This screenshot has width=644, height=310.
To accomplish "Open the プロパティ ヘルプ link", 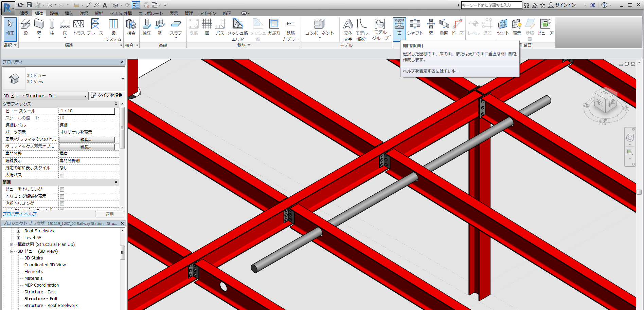I will [20, 214].
